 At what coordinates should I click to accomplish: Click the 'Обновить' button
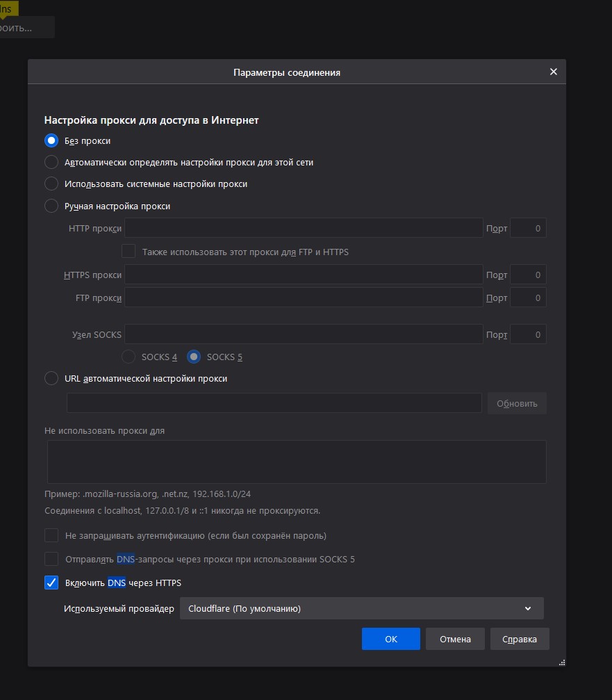coord(517,403)
